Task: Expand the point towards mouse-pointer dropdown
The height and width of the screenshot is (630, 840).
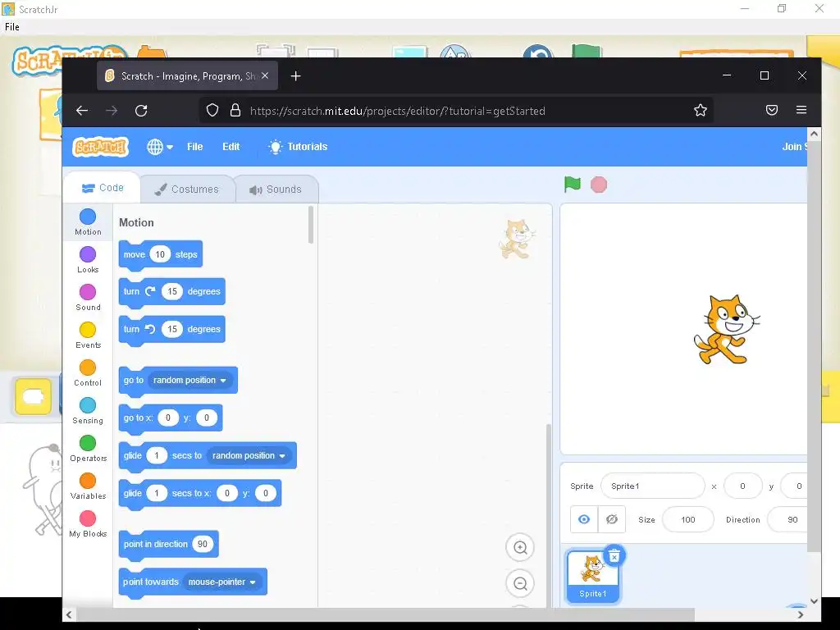Action: click(x=221, y=582)
